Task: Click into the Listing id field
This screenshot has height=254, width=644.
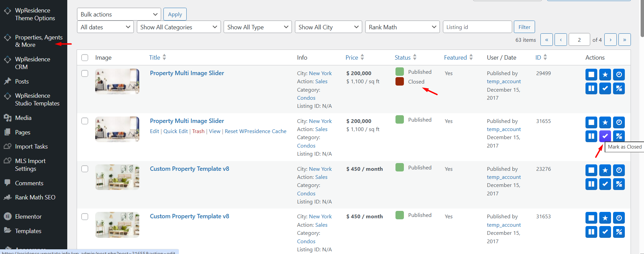Action: [477, 27]
